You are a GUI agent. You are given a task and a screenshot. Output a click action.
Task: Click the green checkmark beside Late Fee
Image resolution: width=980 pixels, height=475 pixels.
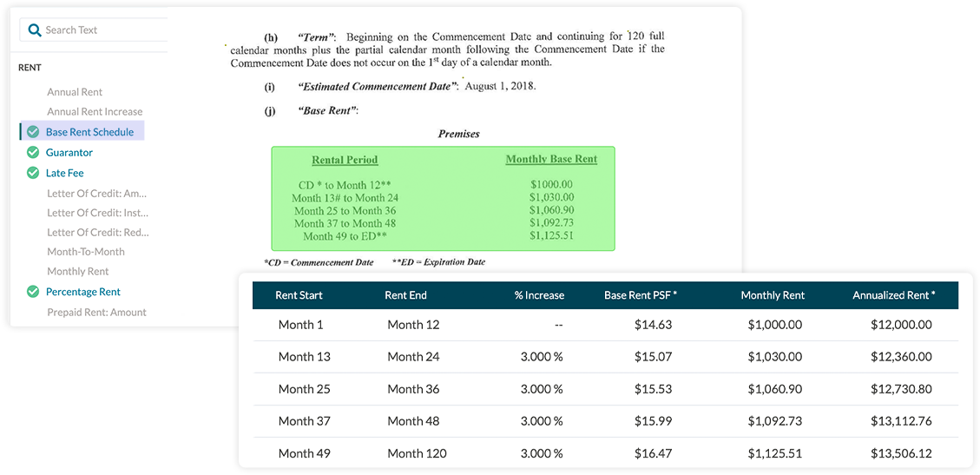pyautogui.click(x=33, y=173)
